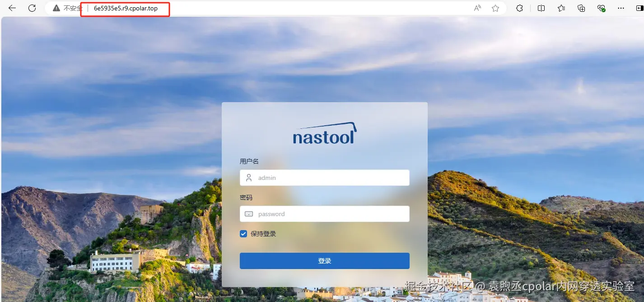
Task: Open the browser Extensions puzzle icon
Action: click(x=520, y=8)
